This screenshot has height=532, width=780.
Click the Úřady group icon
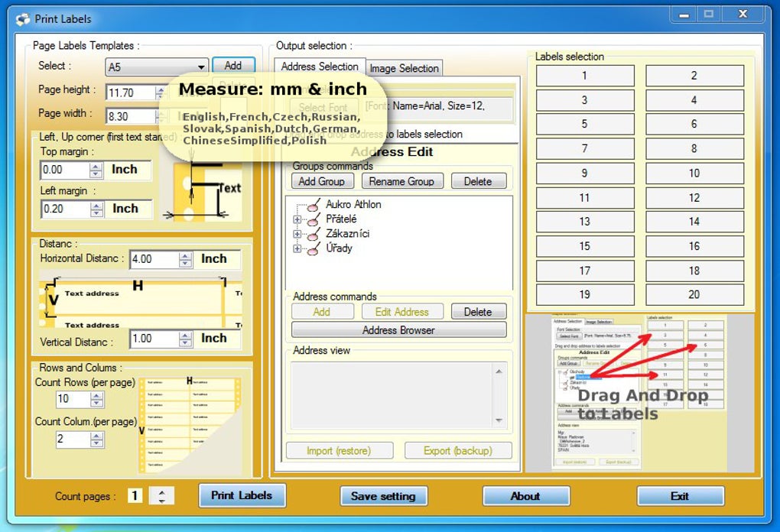314,248
